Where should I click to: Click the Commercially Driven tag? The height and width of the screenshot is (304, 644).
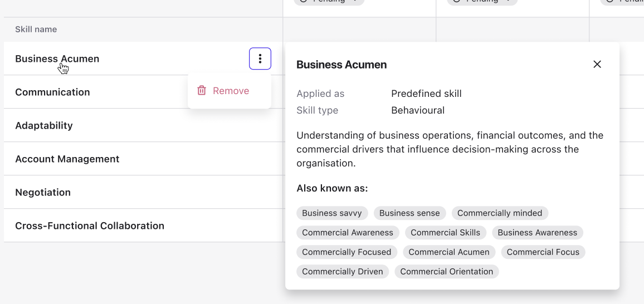[x=343, y=272]
